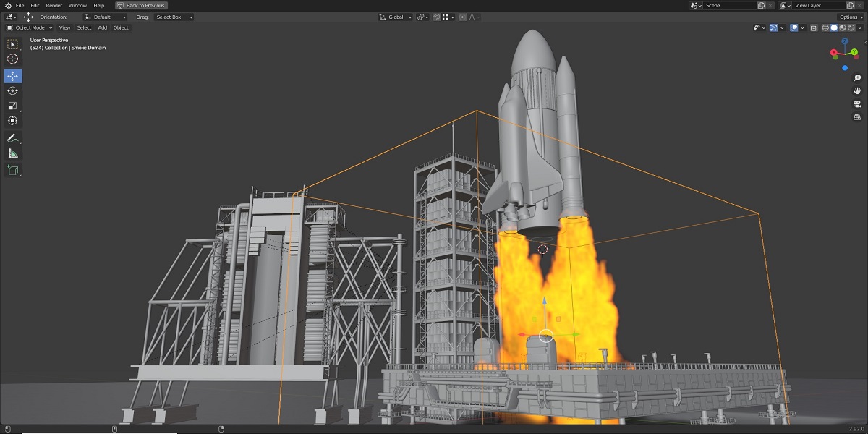Enable Rendered viewport shading

click(851, 27)
